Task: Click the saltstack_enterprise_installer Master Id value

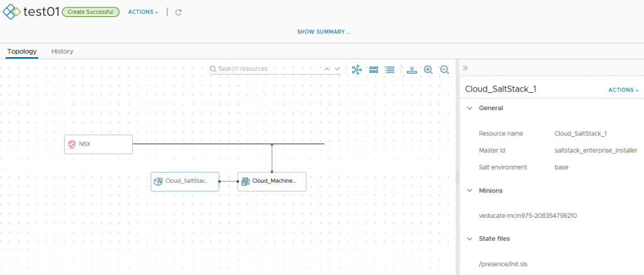Action: 596,151
